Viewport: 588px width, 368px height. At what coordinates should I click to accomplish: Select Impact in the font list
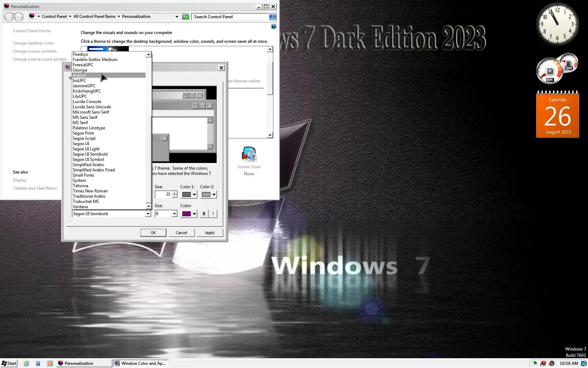point(109,75)
